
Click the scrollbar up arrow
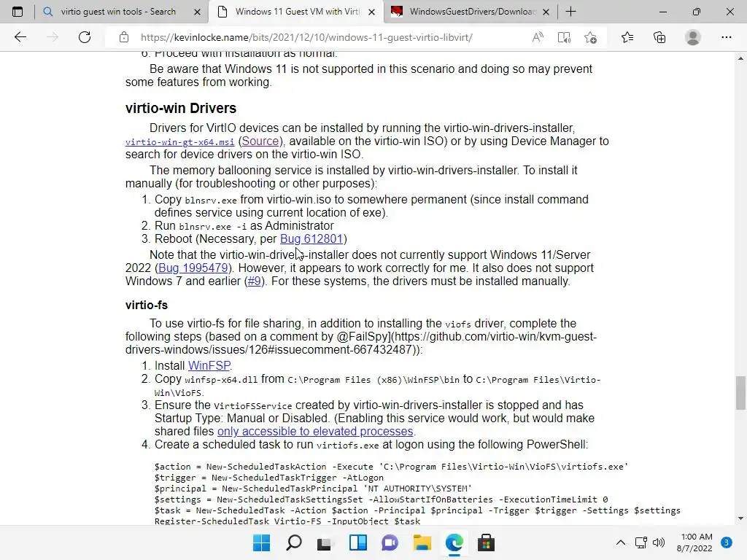[740, 58]
